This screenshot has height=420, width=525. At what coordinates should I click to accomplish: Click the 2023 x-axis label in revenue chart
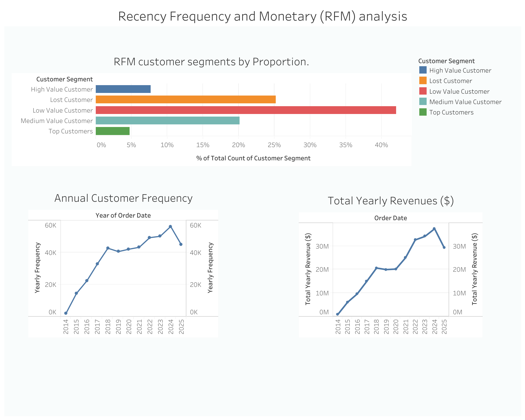[424, 327]
